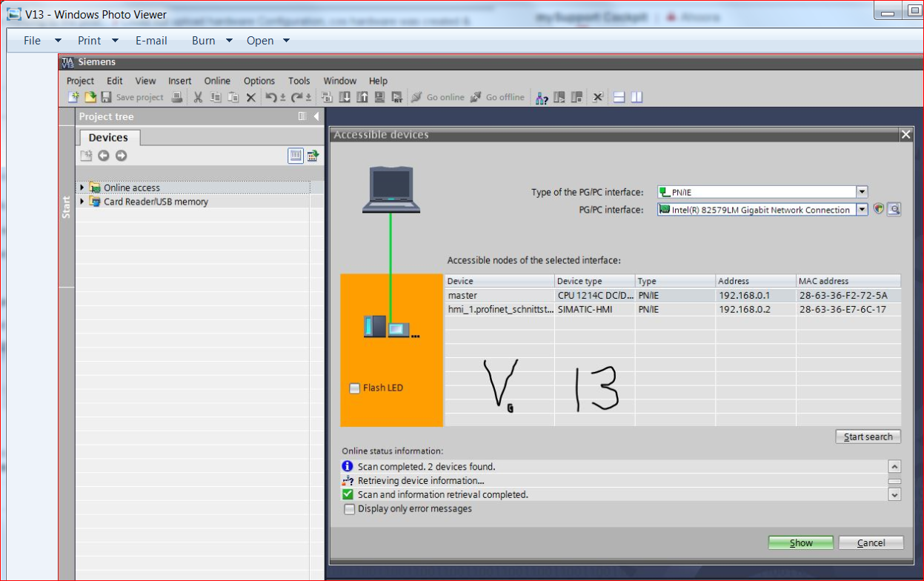
Task: Enable the Flash LED checkbox
Action: click(x=354, y=388)
